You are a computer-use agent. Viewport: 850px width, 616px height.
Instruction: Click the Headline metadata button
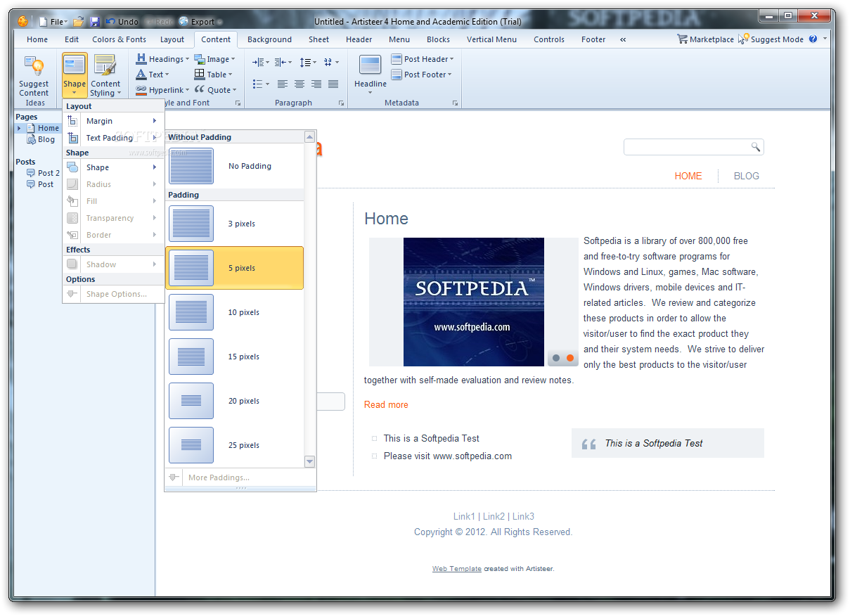pos(371,75)
